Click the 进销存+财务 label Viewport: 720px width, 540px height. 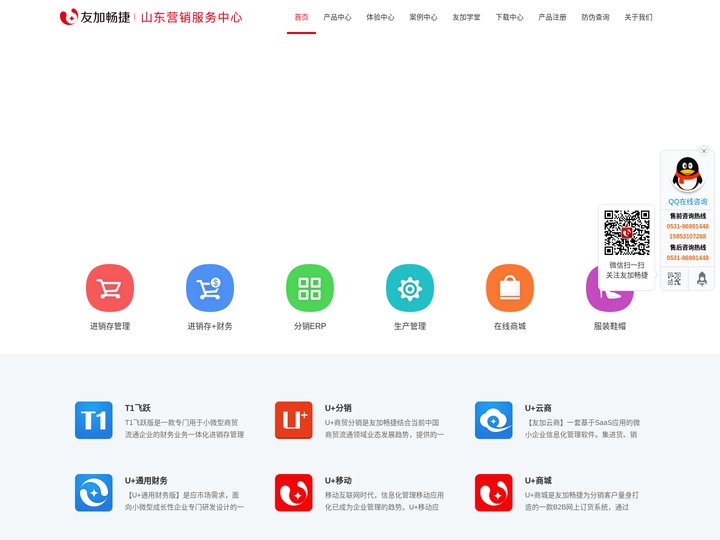(210, 326)
